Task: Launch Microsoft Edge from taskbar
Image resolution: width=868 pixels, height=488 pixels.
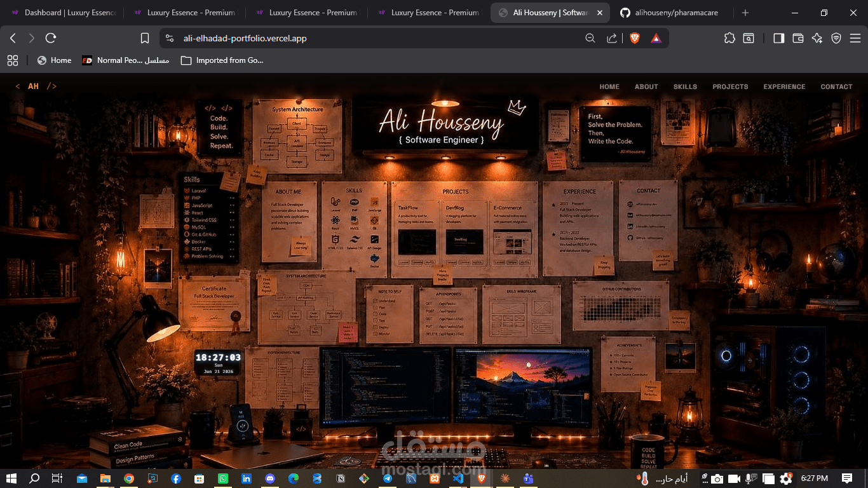Action: click(294, 478)
